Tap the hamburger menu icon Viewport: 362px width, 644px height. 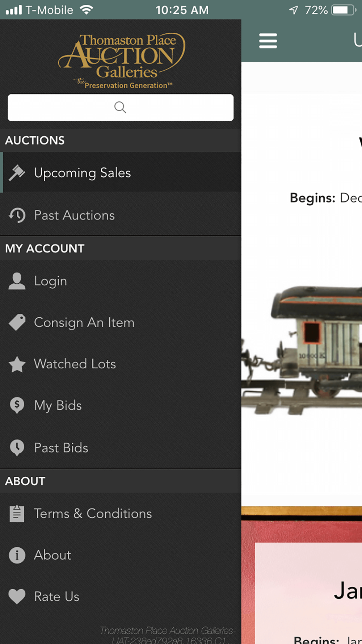[268, 41]
